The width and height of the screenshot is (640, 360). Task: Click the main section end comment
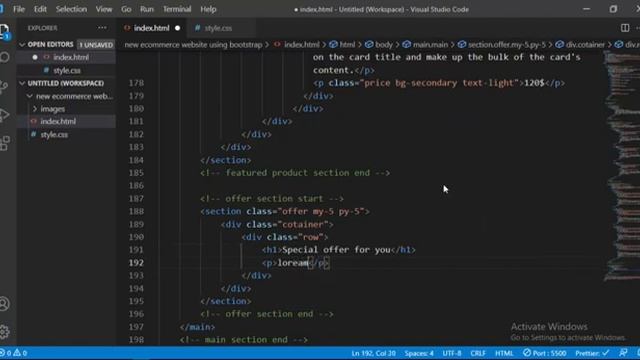[x=244, y=340]
